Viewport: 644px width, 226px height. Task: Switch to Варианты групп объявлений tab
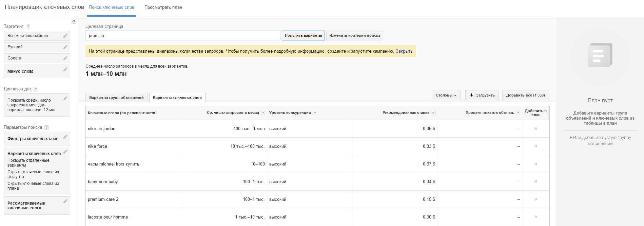[x=116, y=98]
